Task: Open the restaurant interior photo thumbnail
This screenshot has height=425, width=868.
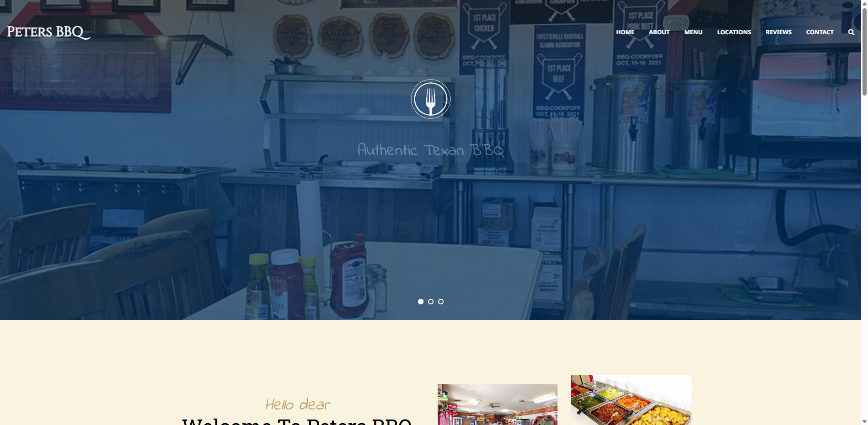Action: coord(497,404)
